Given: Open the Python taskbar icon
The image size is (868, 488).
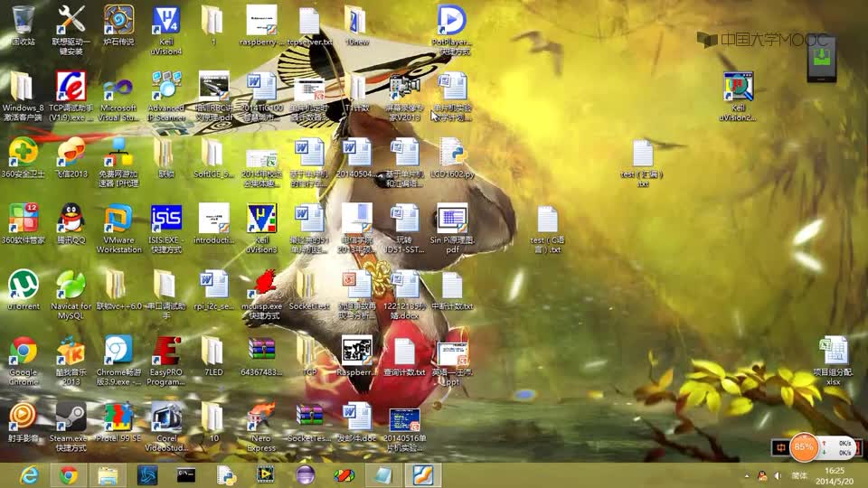Looking at the screenshot, I should [x=226, y=475].
